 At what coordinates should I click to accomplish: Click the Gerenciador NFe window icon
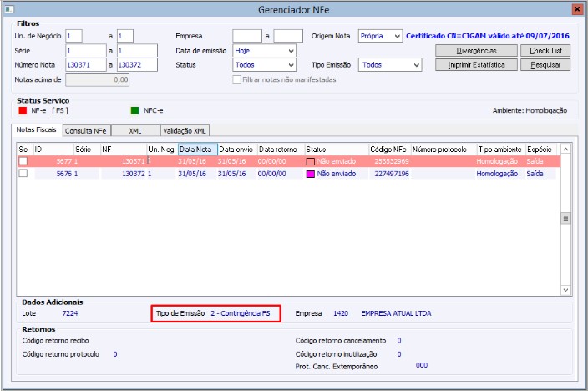pyautogui.click(x=9, y=8)
